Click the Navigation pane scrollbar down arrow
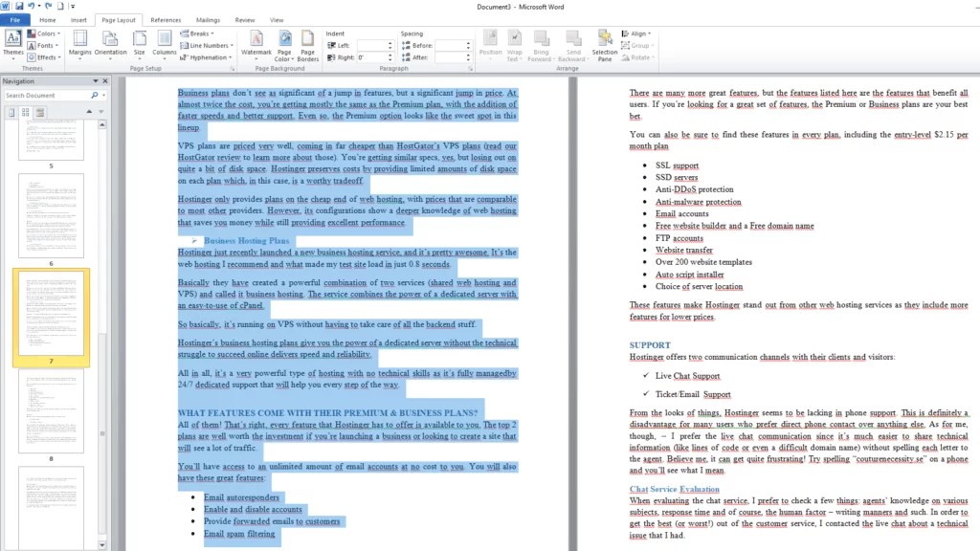 point(102,545)
